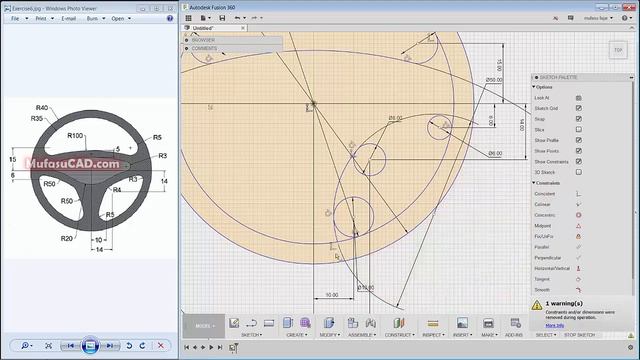Click STOP SKETCH button
640x360 pixels.
[579, 335]
